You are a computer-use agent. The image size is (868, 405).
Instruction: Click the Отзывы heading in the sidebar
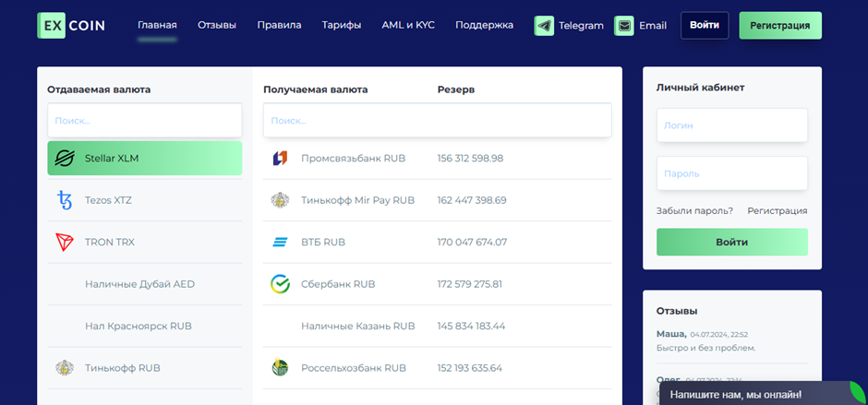[677, 312]
